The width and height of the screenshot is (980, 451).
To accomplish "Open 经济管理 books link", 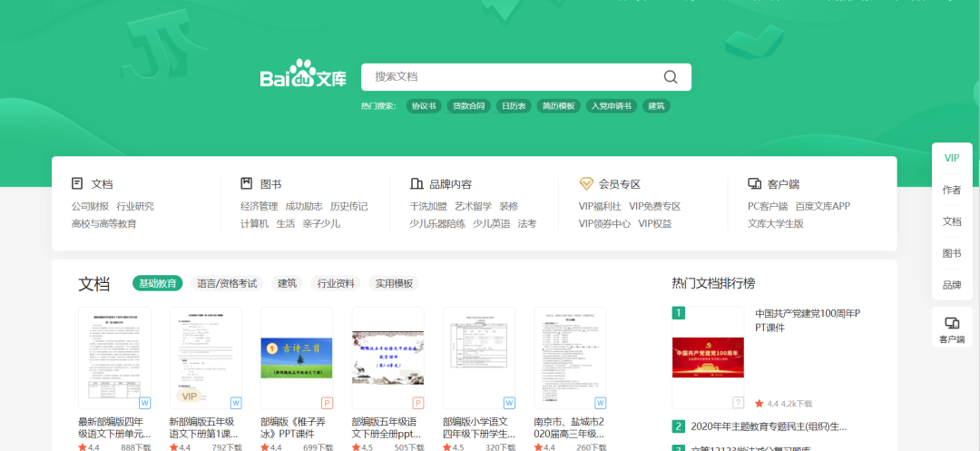I will click(x=260, y=206).
